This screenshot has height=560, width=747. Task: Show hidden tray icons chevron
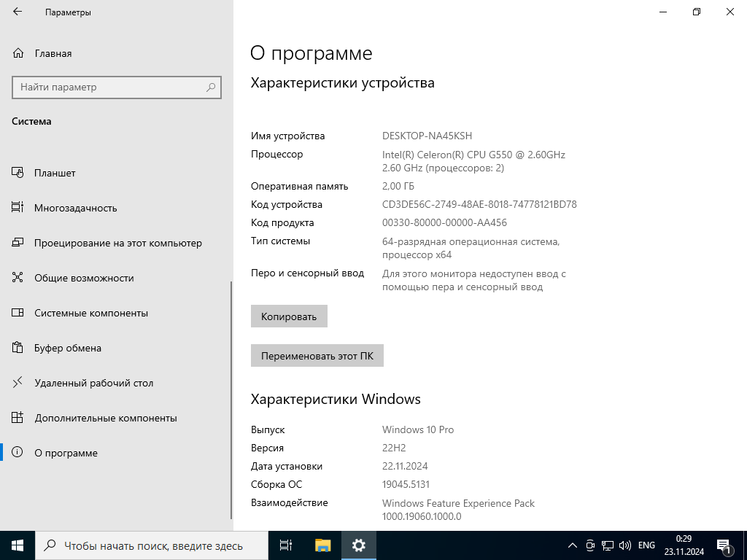[573, 545]
